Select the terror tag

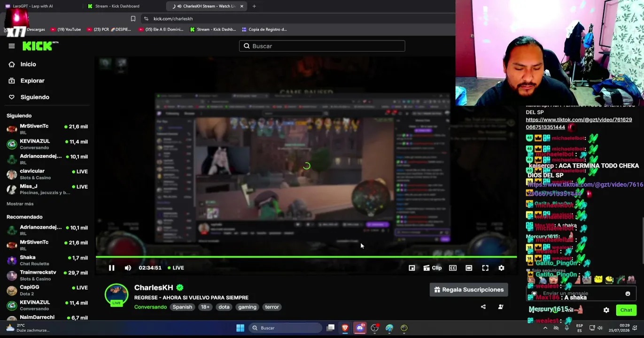point(272,307)
